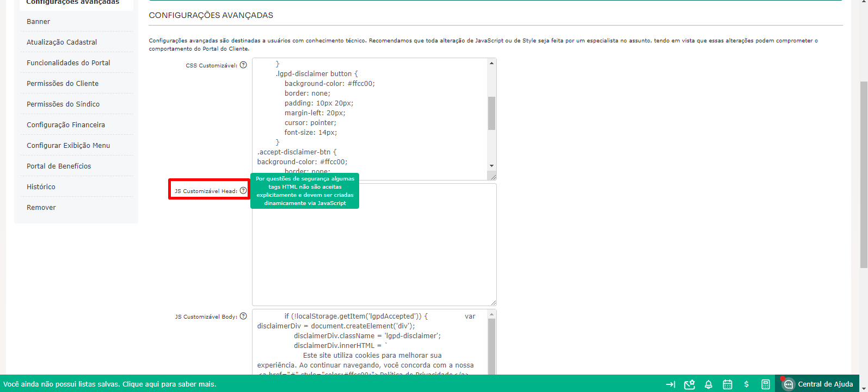Click inside the JS Customizável Head textarea
This screenshot has height=392, width=868.
[374, 245]
